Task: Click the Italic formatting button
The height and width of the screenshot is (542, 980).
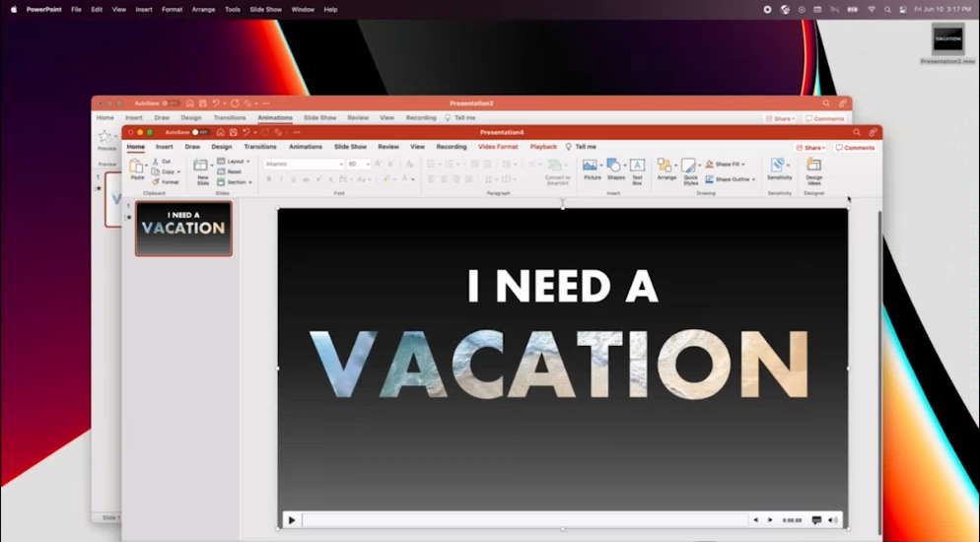Action: [281, 179]
